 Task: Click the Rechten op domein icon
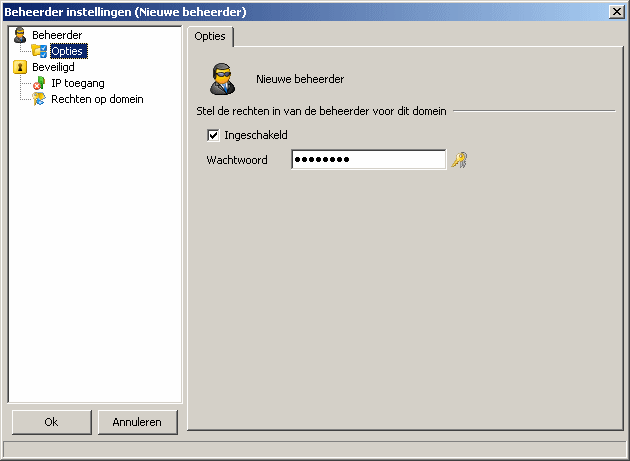[39, 99]
